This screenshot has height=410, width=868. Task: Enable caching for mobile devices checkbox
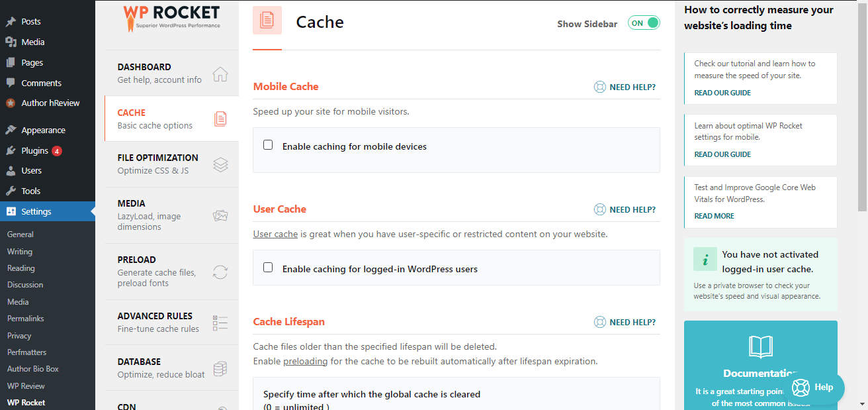(268, 145)
